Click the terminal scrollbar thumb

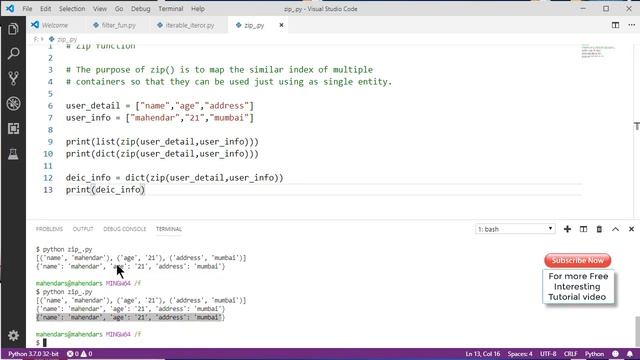tap(637, 331)
